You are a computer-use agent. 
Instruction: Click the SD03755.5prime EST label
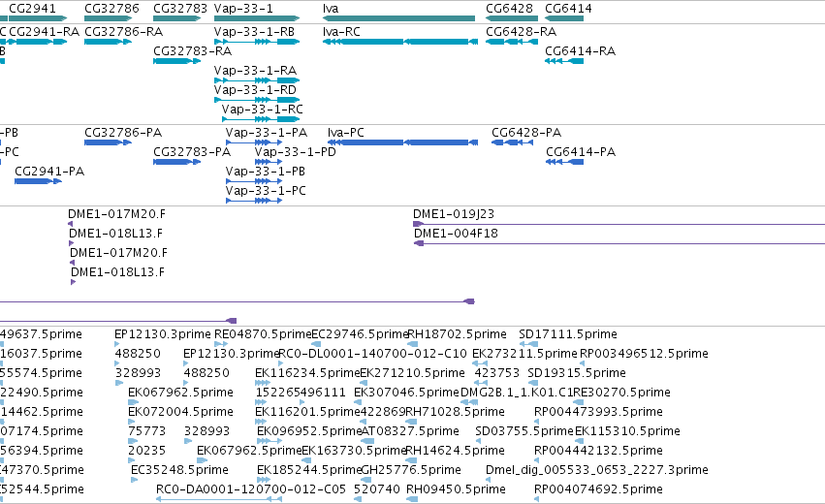point(524,431)
